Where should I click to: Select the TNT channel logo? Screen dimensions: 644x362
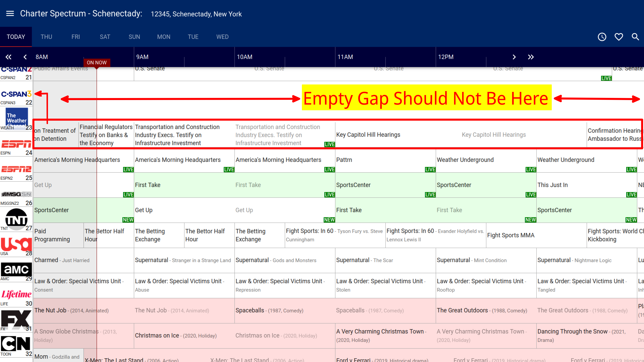coord(16,219)
